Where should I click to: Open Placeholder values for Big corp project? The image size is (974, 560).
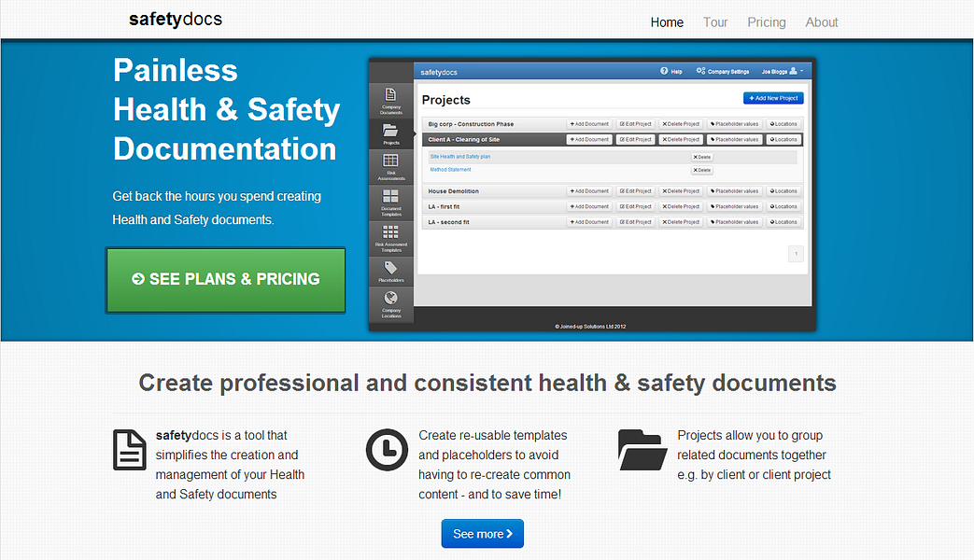734,124
